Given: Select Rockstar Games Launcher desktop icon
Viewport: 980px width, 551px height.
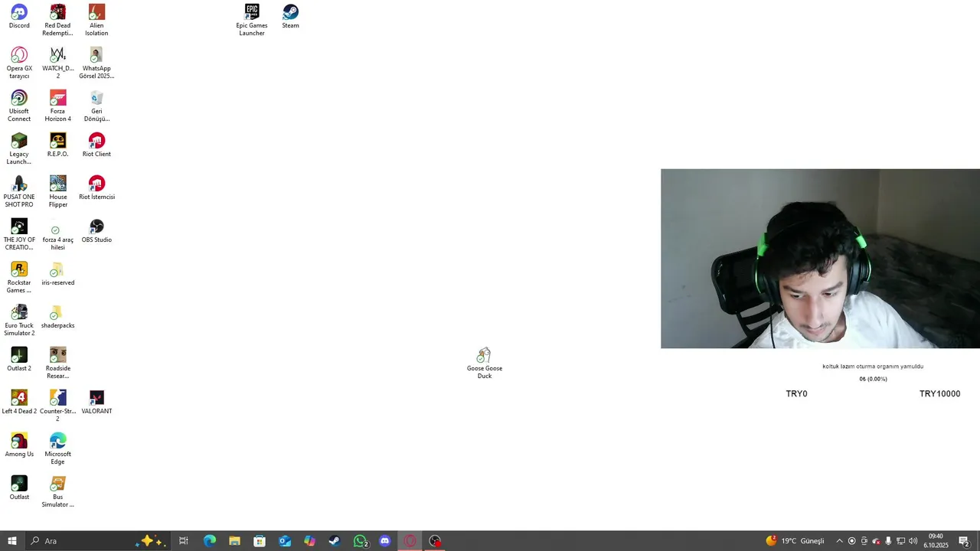Looking at the screenshot, I should pyautogui.click(x=19, y=277).
